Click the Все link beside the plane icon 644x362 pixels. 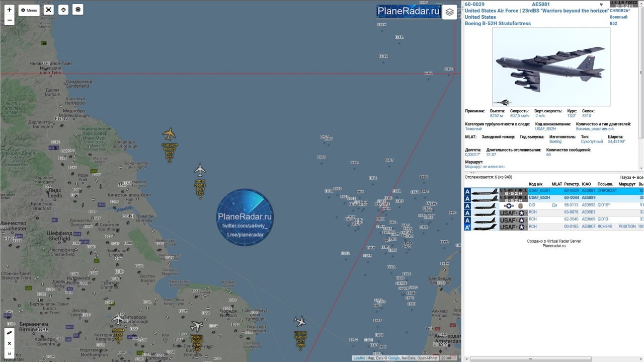click(x=640, y=178)
